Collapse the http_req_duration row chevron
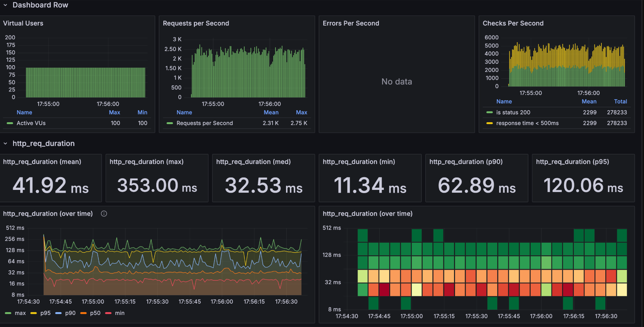Screen dimensions: 644x327 pyautogui.click(x=5, y=143)
